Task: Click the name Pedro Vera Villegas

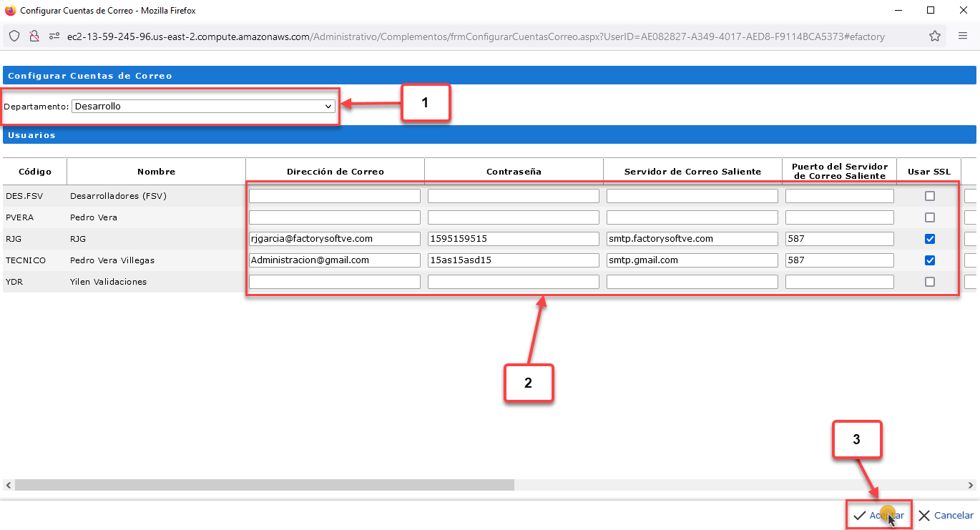Action: coord(112,260)
